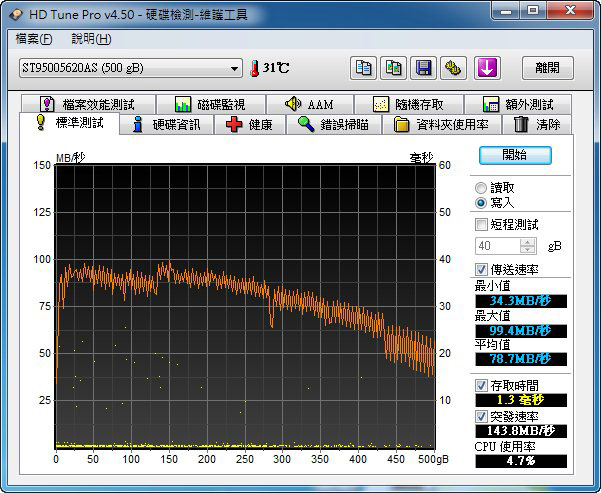Click the purple download arrow icon
Screen dimensions: 601x493
487,68
